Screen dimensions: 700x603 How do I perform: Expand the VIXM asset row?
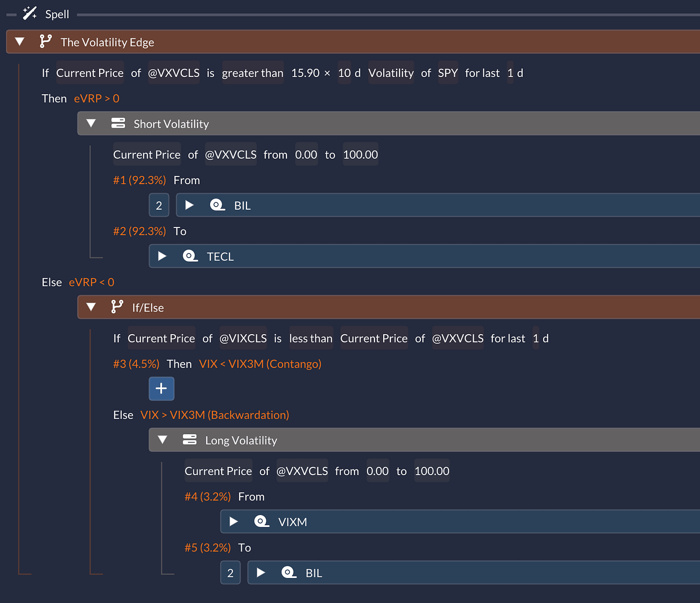tap(234, 522)
